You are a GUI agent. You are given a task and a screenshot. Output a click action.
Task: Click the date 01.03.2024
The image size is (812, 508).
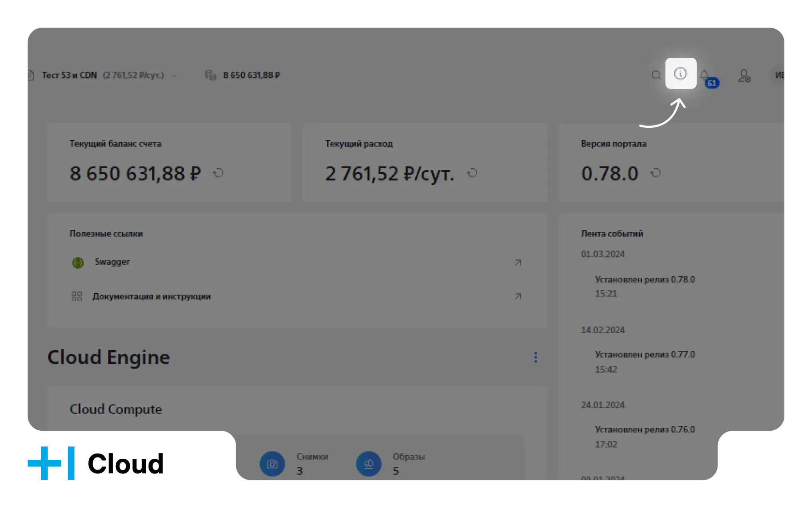click(x=603, y=254)
